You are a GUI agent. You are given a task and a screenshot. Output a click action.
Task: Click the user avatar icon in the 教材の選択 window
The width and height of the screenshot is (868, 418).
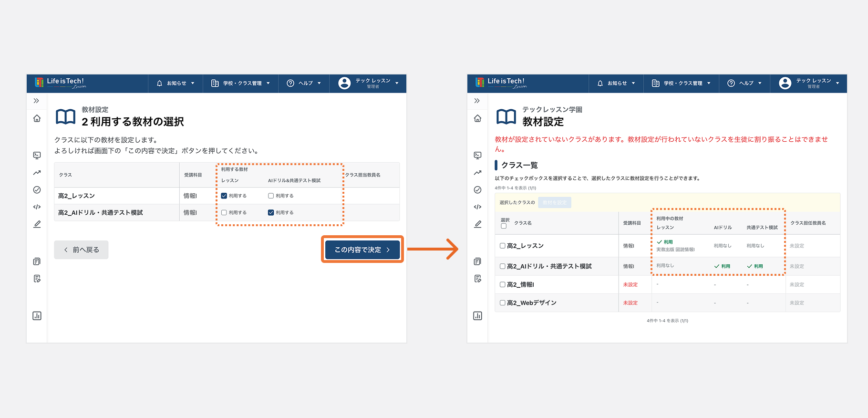[344, 83]
